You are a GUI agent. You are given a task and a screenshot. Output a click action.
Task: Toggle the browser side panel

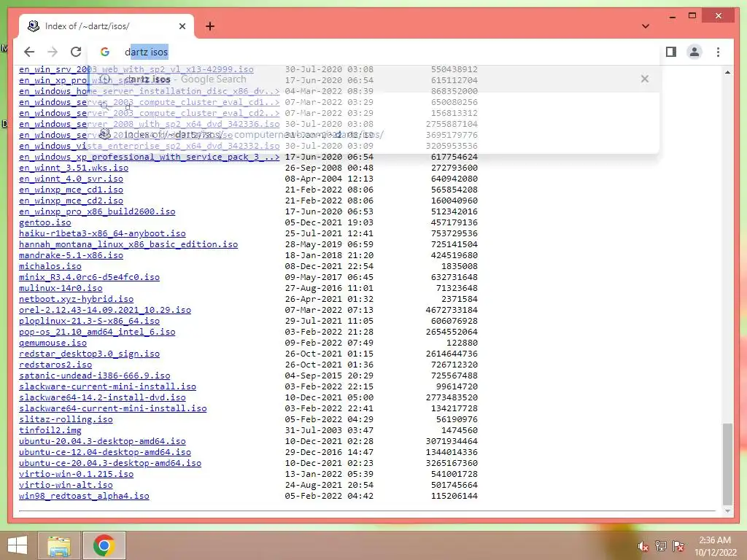[x=671, y=52]
